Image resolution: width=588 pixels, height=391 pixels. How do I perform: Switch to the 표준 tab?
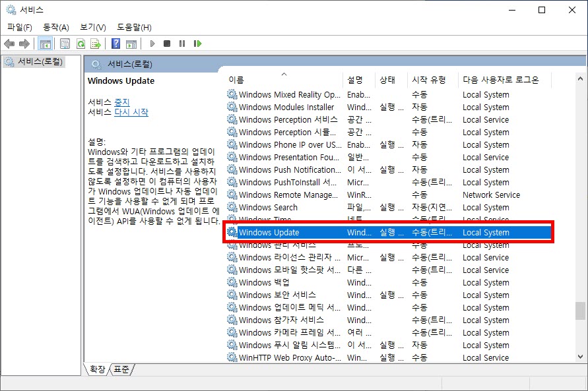pos(121,369)
